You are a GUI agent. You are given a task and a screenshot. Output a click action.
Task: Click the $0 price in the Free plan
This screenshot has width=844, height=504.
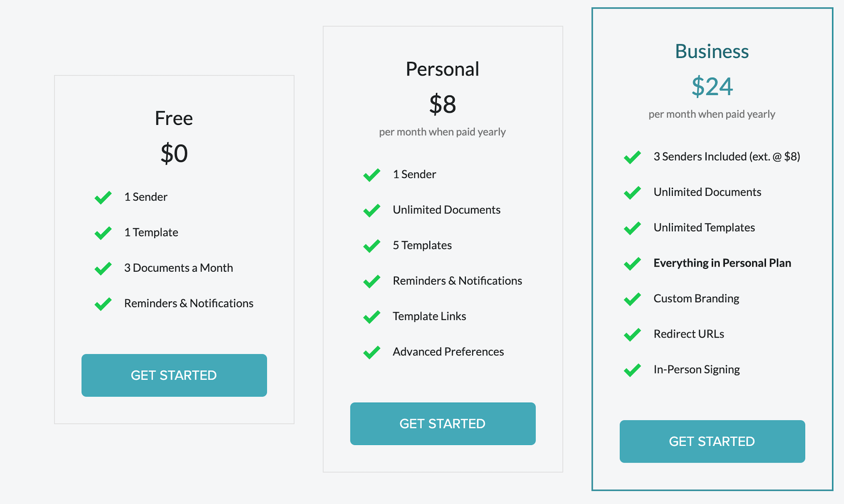coord(174,153)
